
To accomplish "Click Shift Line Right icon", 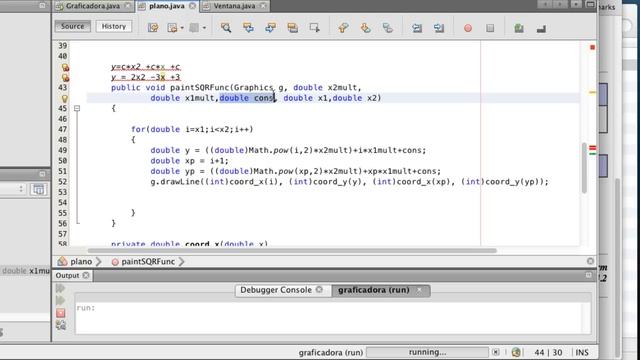I will point(439,28).
